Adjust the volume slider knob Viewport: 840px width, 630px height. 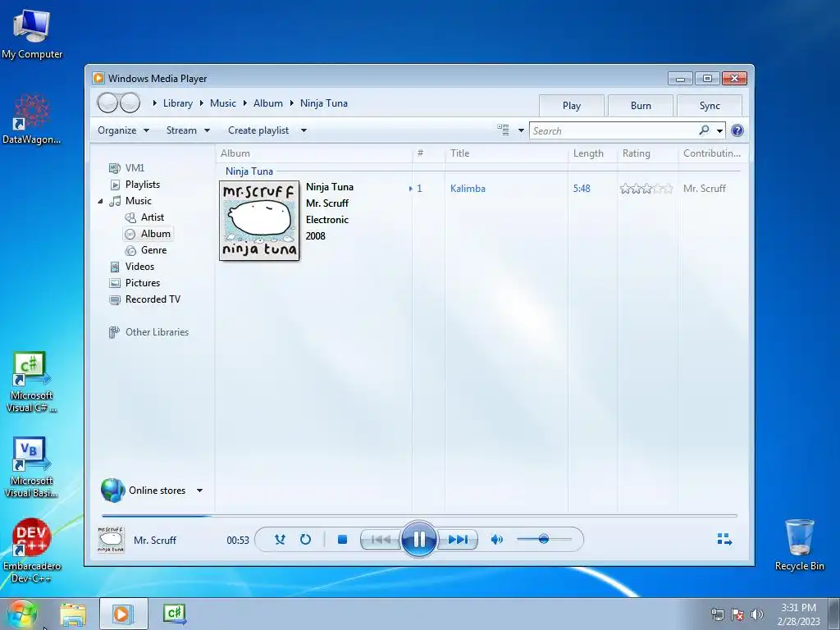543,539
